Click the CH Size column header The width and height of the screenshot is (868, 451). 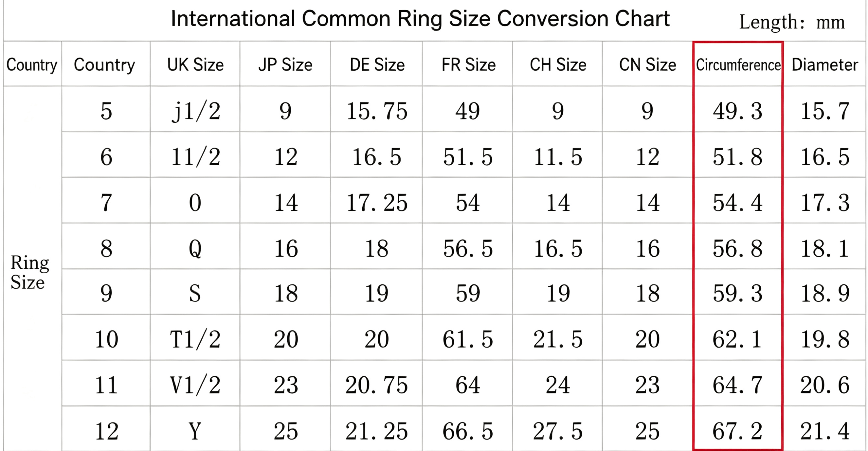[x=558, y=65]
